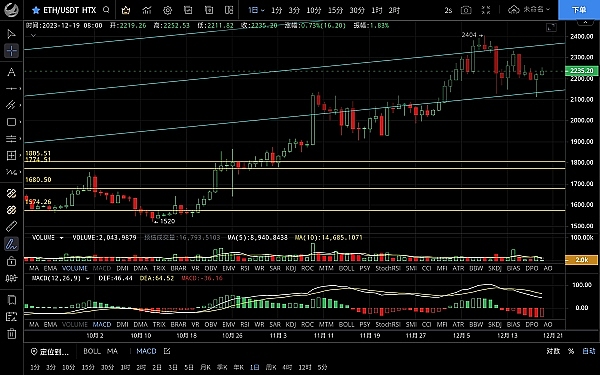Click the blue 下单 order button
This screenshot has width=600, height=375.
pyautogui.click(x=579, y=10)
